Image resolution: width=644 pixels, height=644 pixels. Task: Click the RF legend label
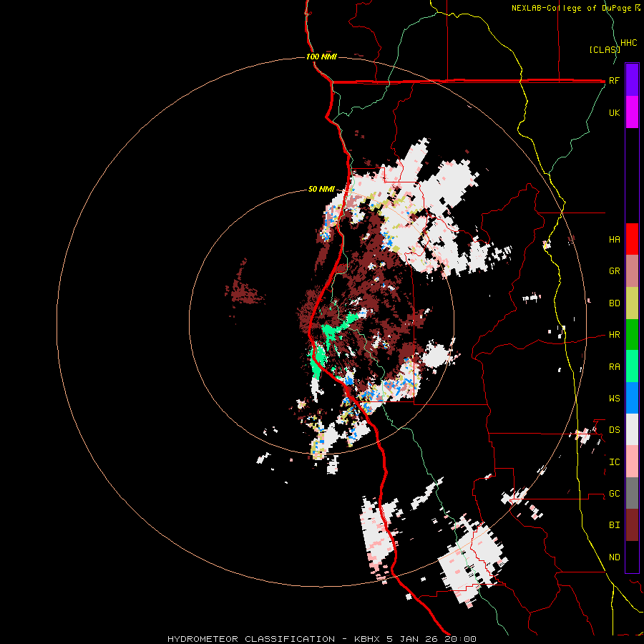click(x=615, y=80)
